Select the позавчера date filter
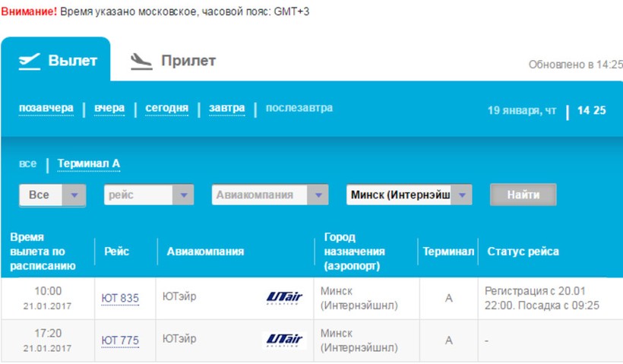The height and width of the screenshot is (364, 623). click(x=46, y=108)
